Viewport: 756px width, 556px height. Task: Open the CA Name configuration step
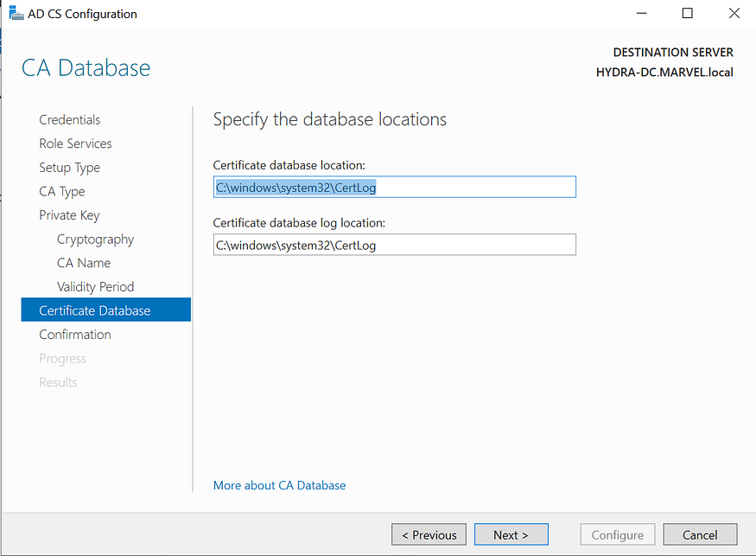click(x=83, y=262)
